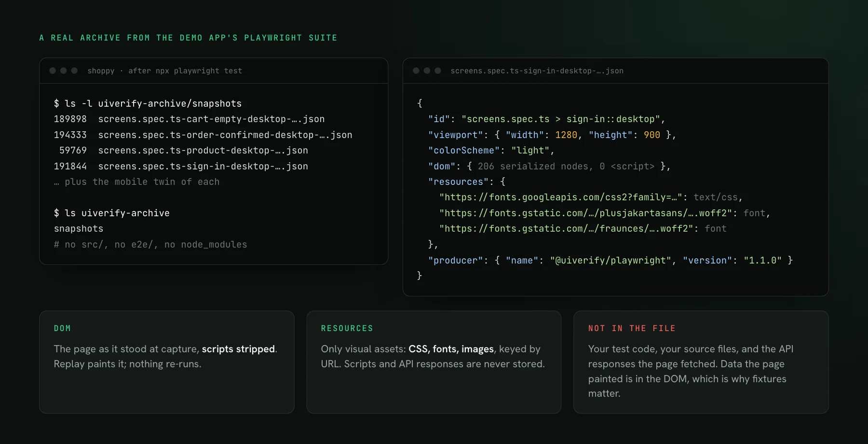The height and width of the screenshot is (444, 868).
Task: Click the plusjakartasans woff2 URL line
Action: [605, 213]
